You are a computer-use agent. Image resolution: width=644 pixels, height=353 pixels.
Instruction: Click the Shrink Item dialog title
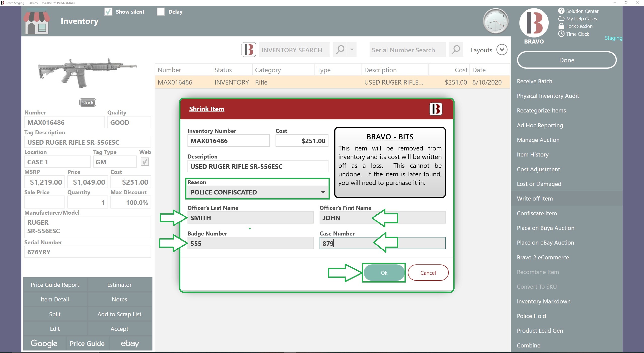pos(207,109)
